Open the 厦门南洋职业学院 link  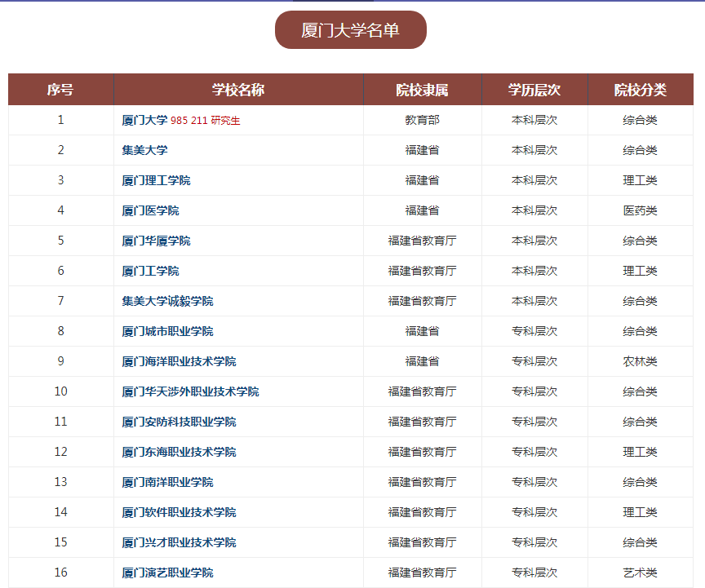(167, 481)
